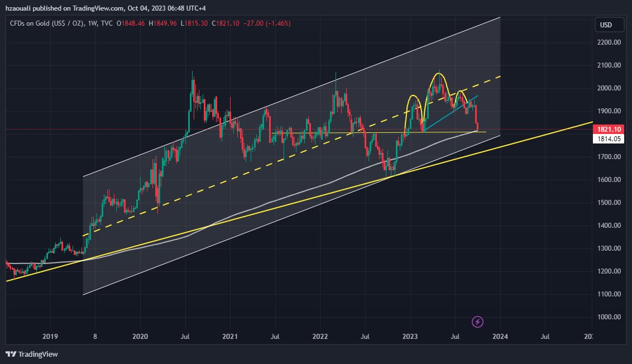632x364 pixels.
Task: Click the 2020 label on time axis
Action: (x=140, y=336)
